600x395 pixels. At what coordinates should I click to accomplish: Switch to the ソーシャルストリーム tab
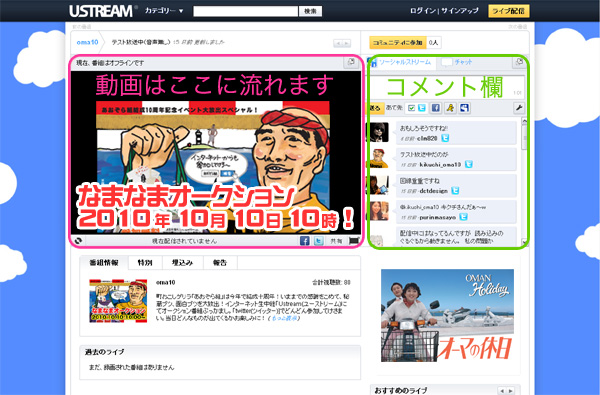coord(401,62)
